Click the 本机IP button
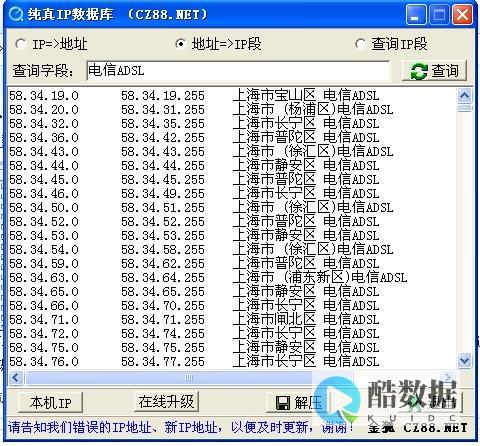480x446 pixels. [x=50, y=402]
